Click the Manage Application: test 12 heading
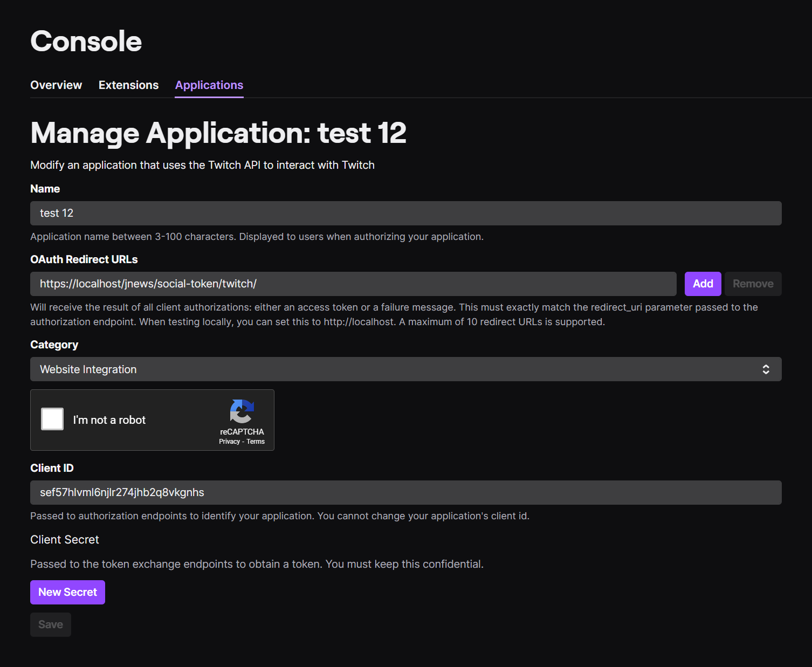This screenshot has height=667, width=812. click(x=218, y=133)
